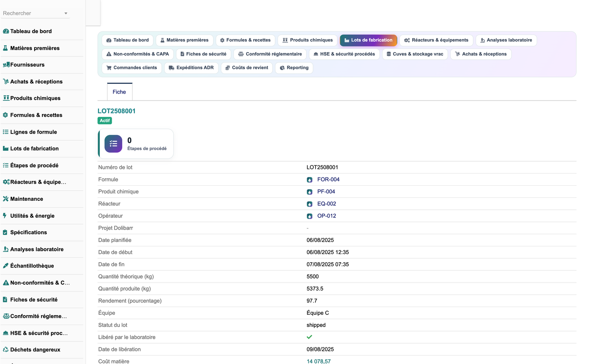589x364 pixels.
Task: Select the active Lots de fabrication nav pill
Action: [368, 40]
